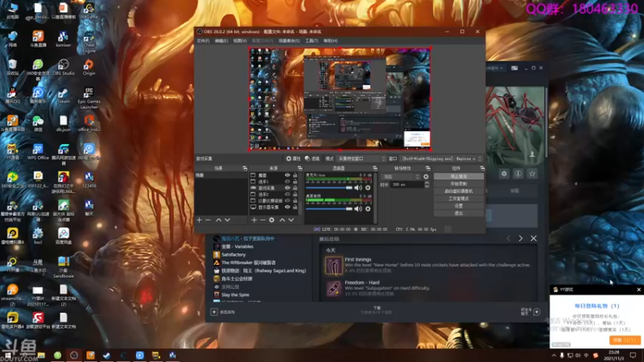
Task: Move the selected source up
Action: click(283, 220)
